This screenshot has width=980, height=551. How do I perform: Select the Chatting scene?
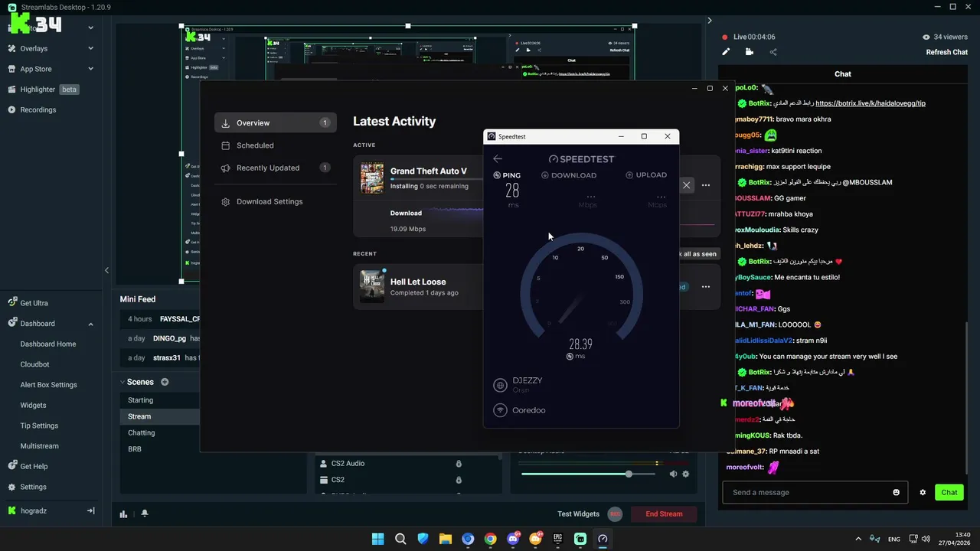pos(142,433)
